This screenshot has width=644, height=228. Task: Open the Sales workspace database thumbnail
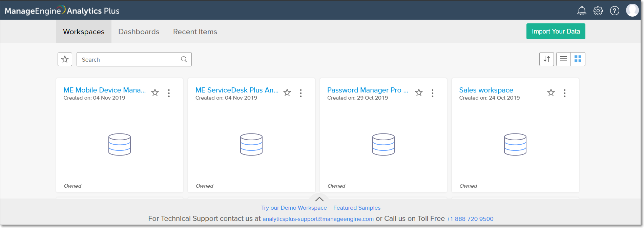[515, 144]
